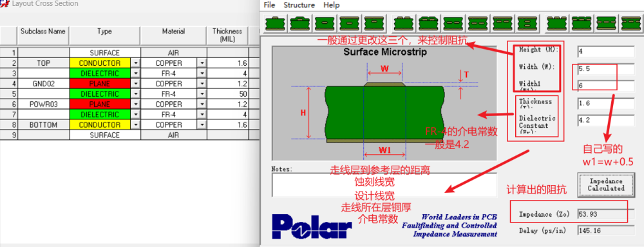Open Type dropdown for POWR03 layer
The image size is (644, 247).
[135, 104]
